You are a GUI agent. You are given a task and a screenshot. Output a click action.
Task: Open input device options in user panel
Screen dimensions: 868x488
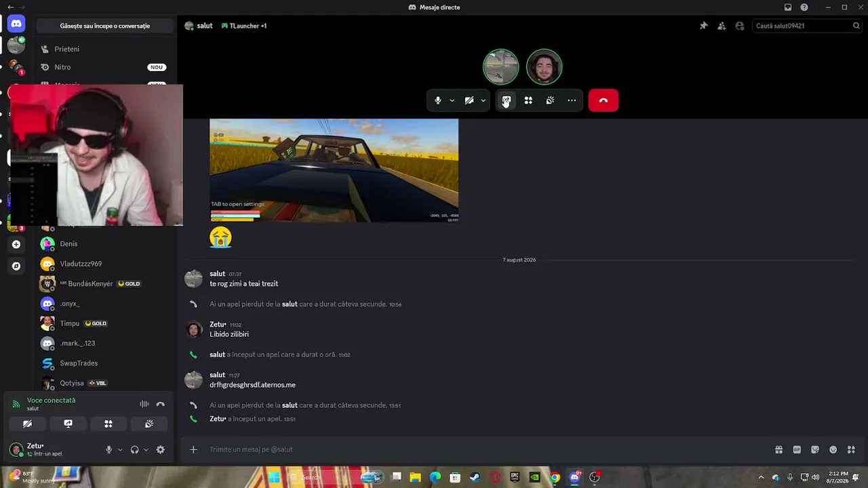pos(120,449)
